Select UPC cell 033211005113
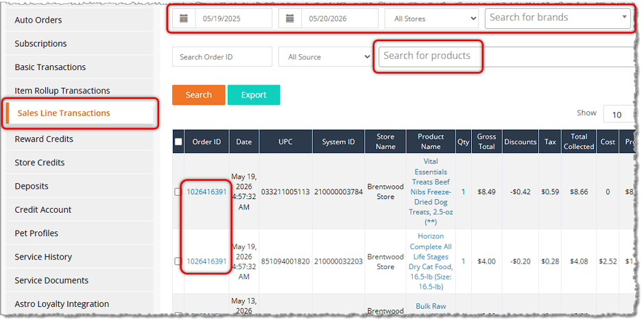 pyautogui.click(x=285, y=192)
